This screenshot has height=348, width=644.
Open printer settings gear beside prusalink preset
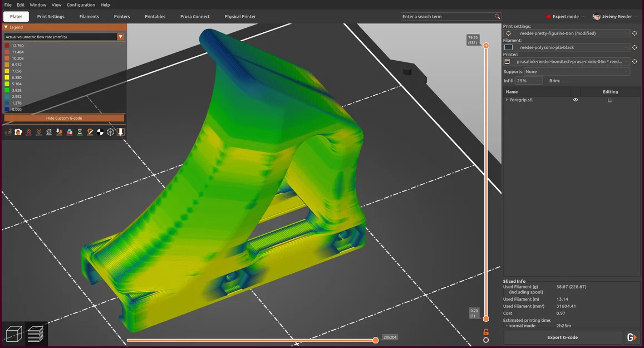(635, 61)
